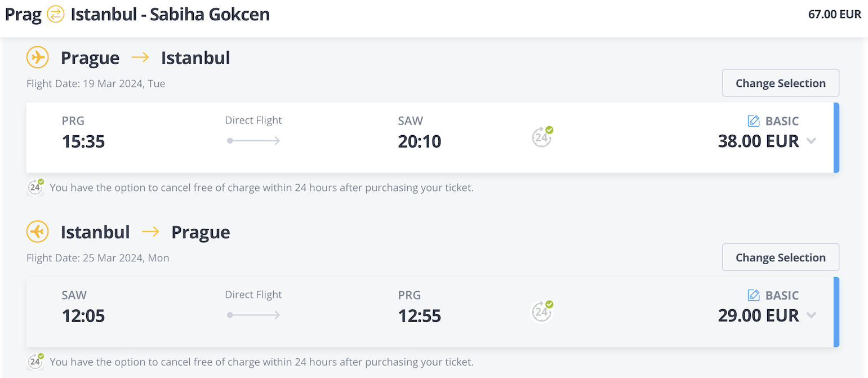Click the edit pencil icon beside BASIC 38.00 EUR

753,121
